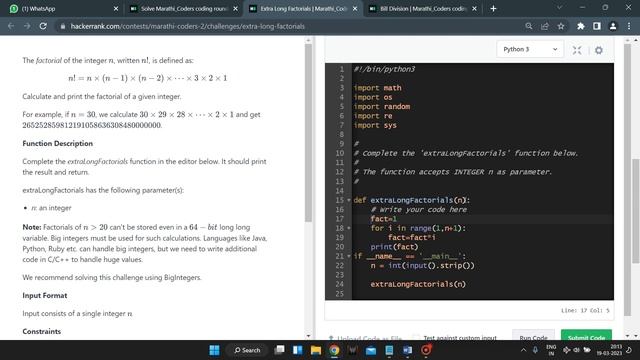Screen dimensions: 640x360
Task: Click the Line 17 Col 5 status text
Action: (x=585, y=311)
